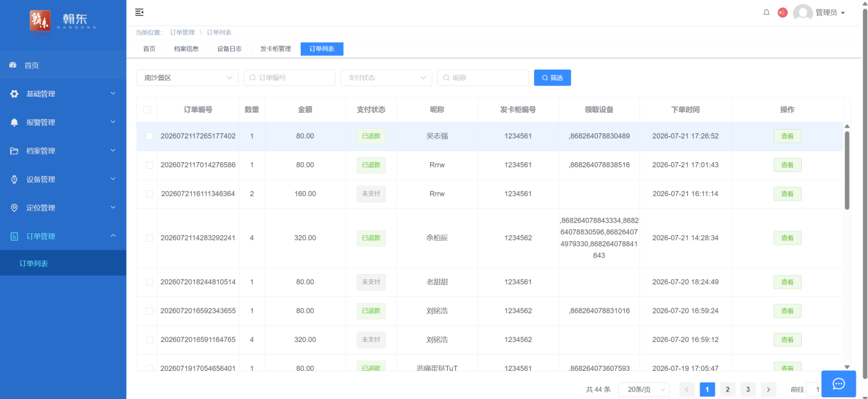Collapse the sidebar with the hamburger icon
Image resolution: width=868 pixels, height=399 pixels.
pos(139,12)
